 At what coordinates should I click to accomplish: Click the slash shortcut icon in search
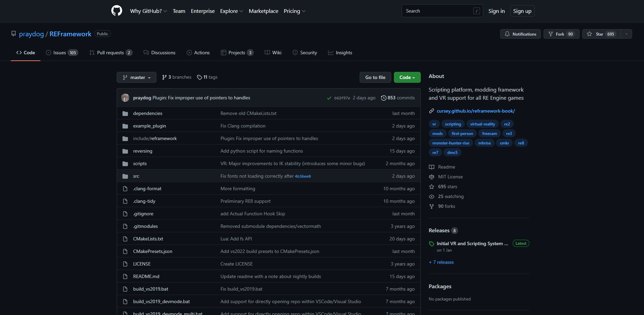click(476, 11)
